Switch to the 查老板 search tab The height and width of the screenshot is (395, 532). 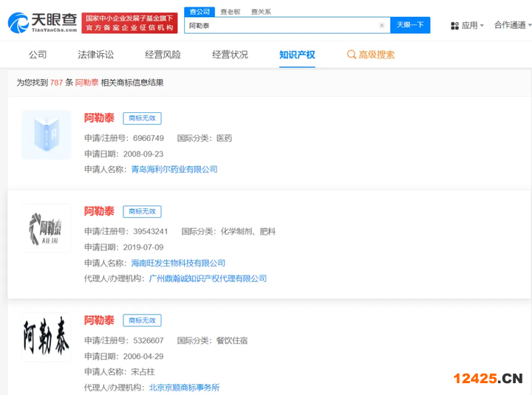(x=231, y=12)
